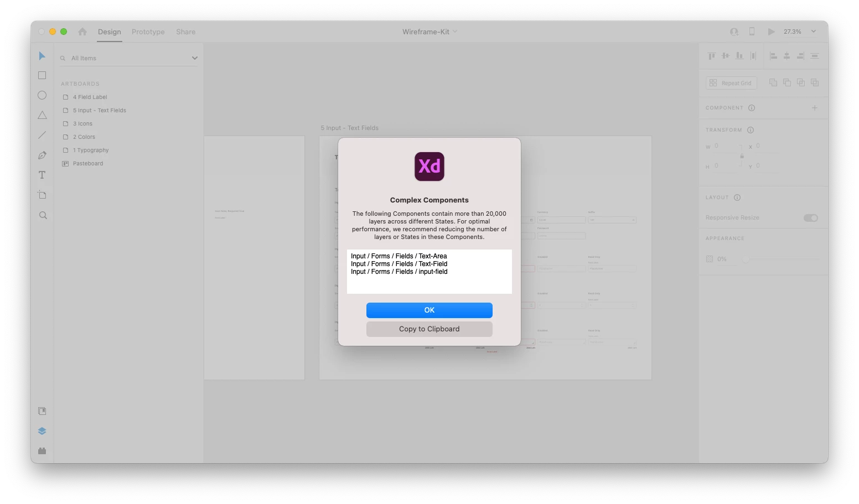859x504 pixels.
Task: Click the Add boolean operation icon
Action: click(x=773, y=82)
